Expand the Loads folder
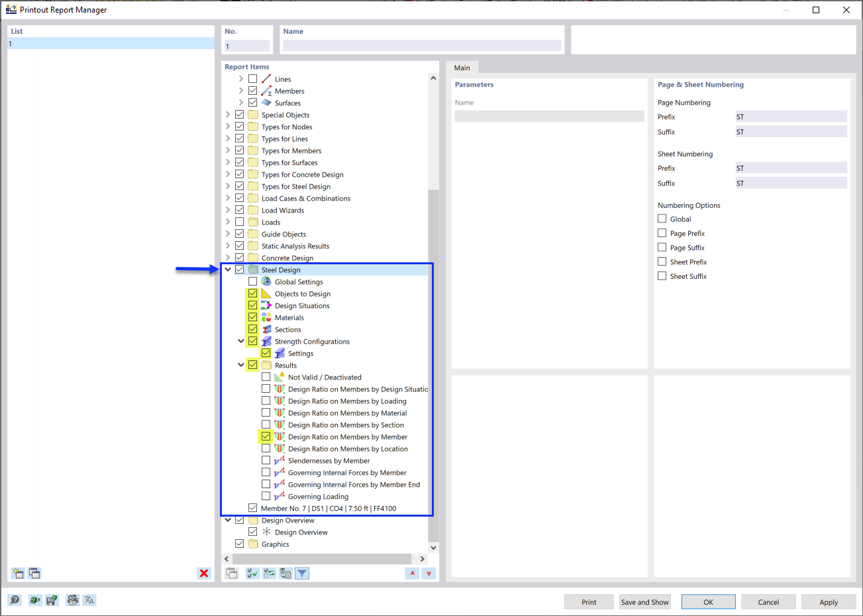 click(x=228, y=222)
